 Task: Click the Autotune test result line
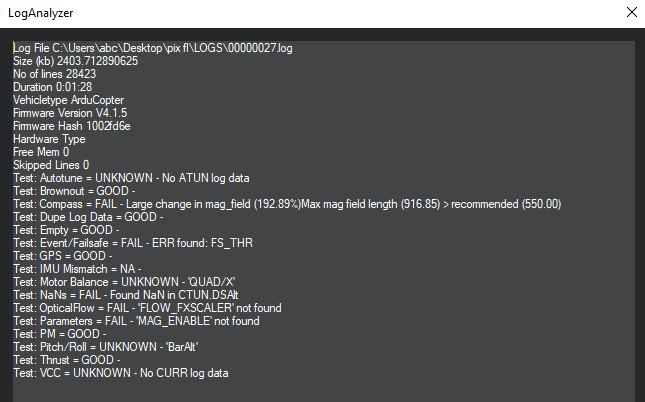click(131, 178)
